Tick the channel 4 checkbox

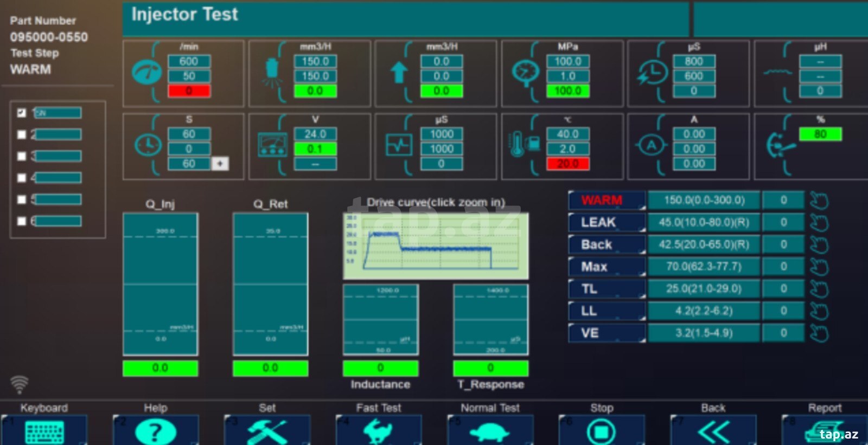coord(22,178)
